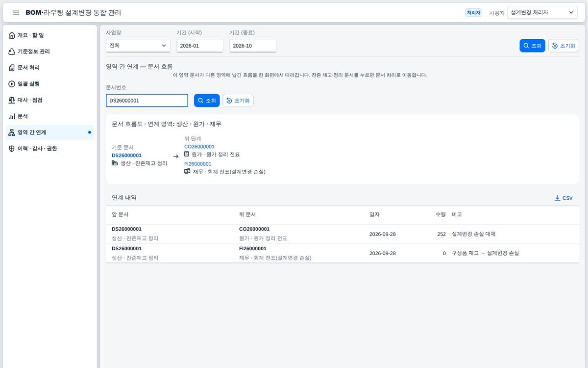Viewport: 588px width, 368px height.
Task: Click the 일자 column header
Action: (374, 215)
